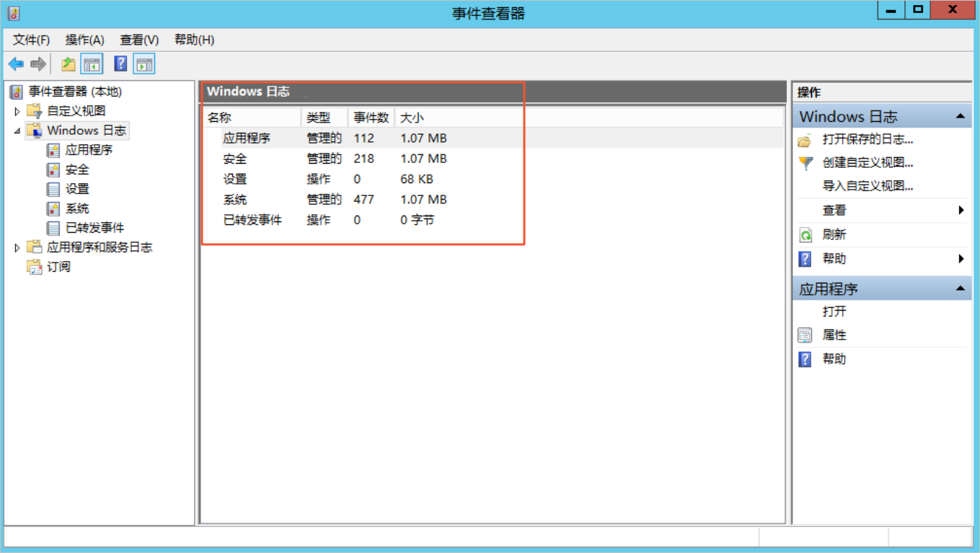The height and width of the screenshot is (553, 980).
Task: Click the 订阅 icon in tree
Action: pos(35,267)
